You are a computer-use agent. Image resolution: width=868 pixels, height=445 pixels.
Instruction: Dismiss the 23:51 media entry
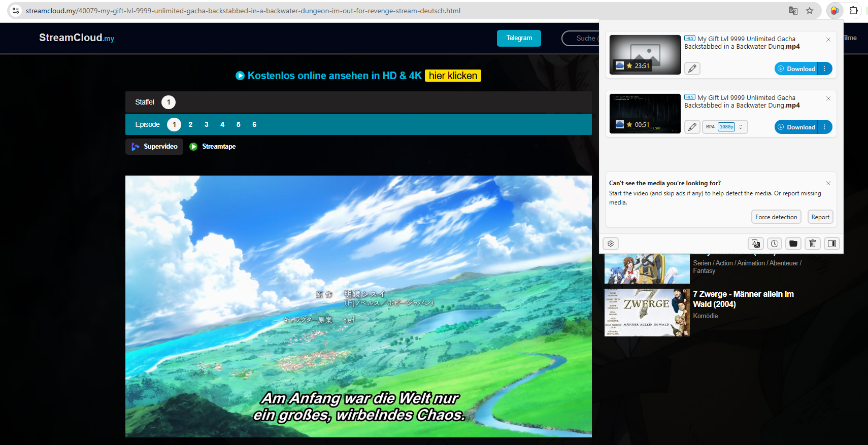pos(828,40)
